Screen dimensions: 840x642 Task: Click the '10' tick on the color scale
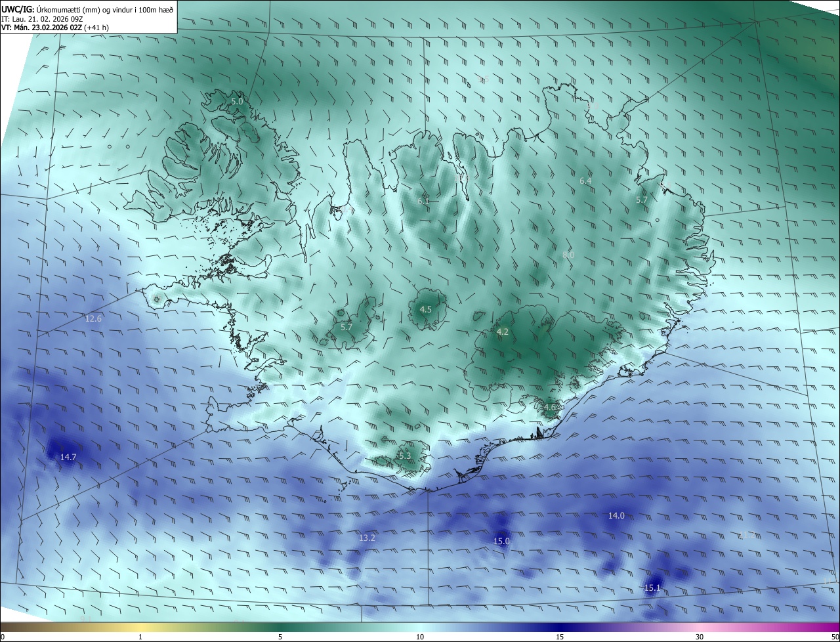click(420, 637)
